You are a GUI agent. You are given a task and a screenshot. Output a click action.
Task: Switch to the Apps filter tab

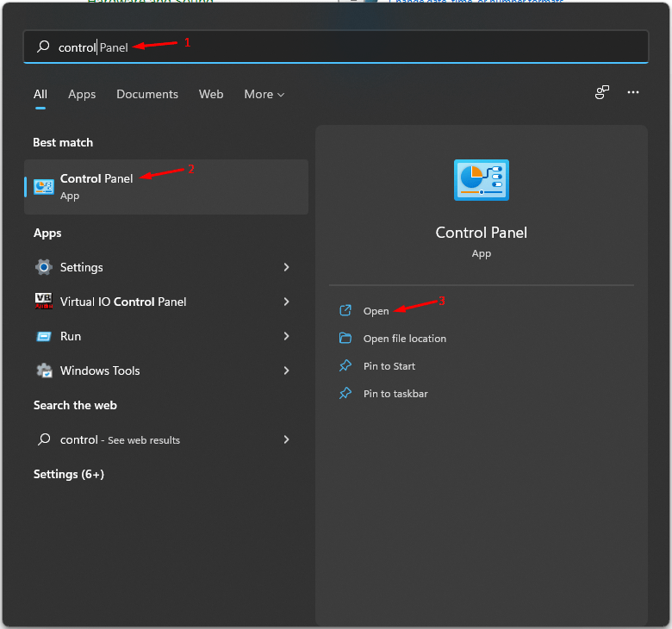click(82, 94)
